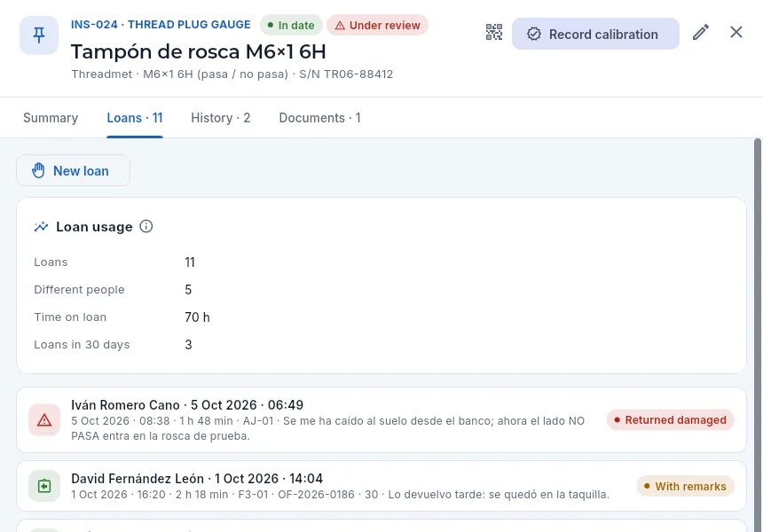Open the History · 2 tab

[220, 118]
